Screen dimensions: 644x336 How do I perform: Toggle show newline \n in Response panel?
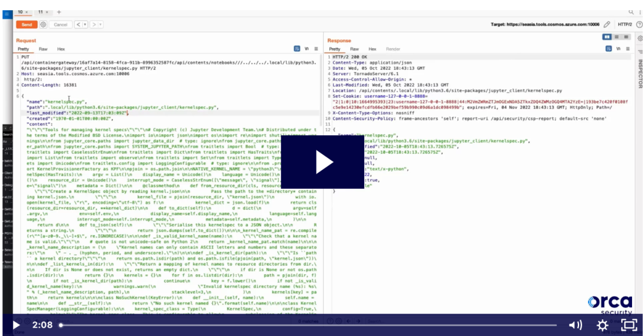pyautogui.click(x=618, y=49)
